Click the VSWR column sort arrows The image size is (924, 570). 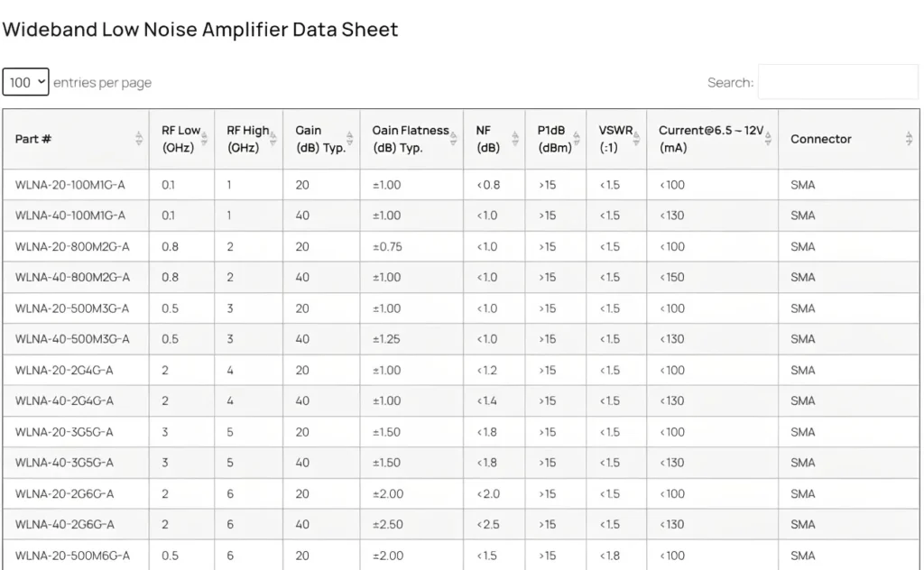(637, 139)
